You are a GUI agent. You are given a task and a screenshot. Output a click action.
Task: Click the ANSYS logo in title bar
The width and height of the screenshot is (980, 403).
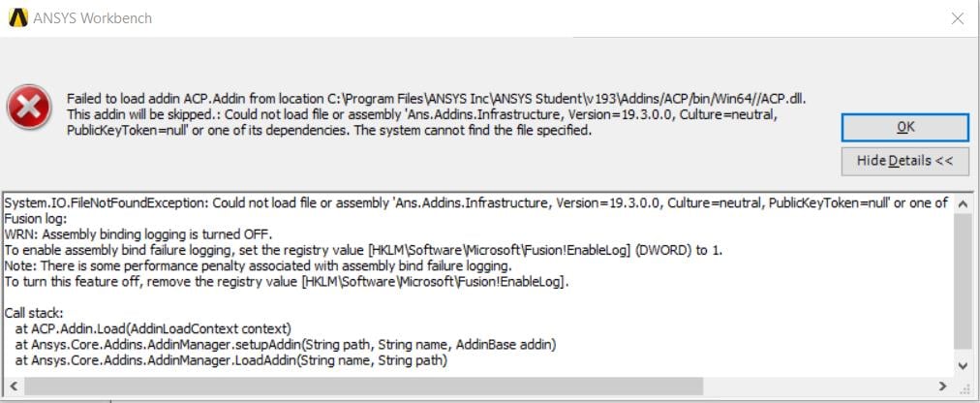[x=16, y=18]
